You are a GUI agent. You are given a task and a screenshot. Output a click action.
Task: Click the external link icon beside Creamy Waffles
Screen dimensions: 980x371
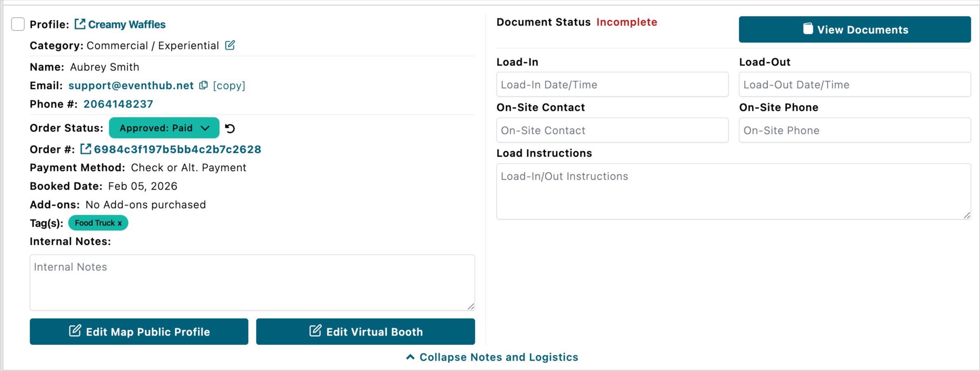coord(80,24)
